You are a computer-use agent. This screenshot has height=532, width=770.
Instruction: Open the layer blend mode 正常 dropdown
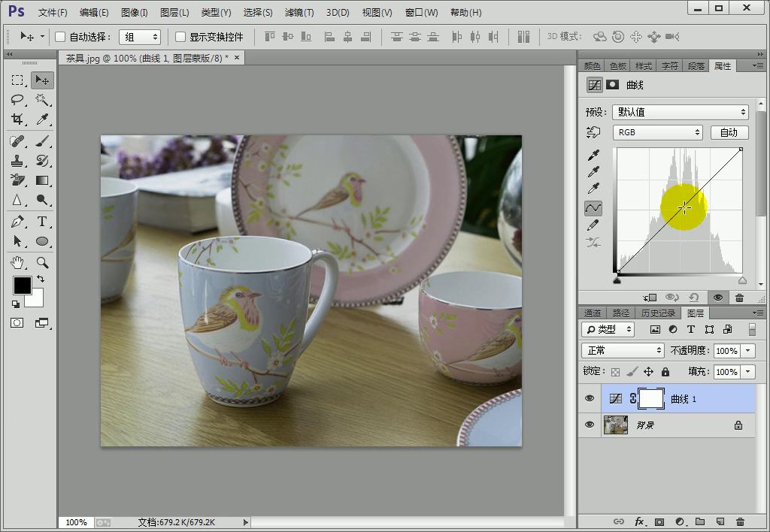click(623, 351)
